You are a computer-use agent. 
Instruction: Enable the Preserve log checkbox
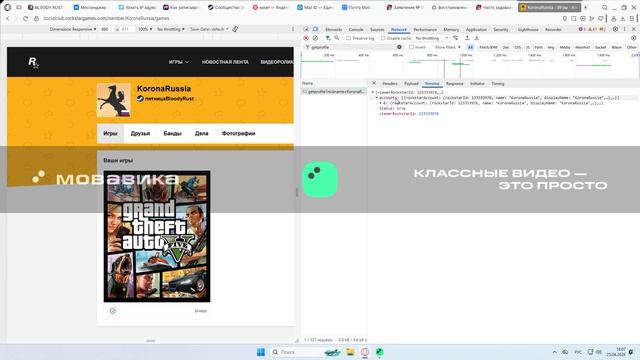[349, 38]
